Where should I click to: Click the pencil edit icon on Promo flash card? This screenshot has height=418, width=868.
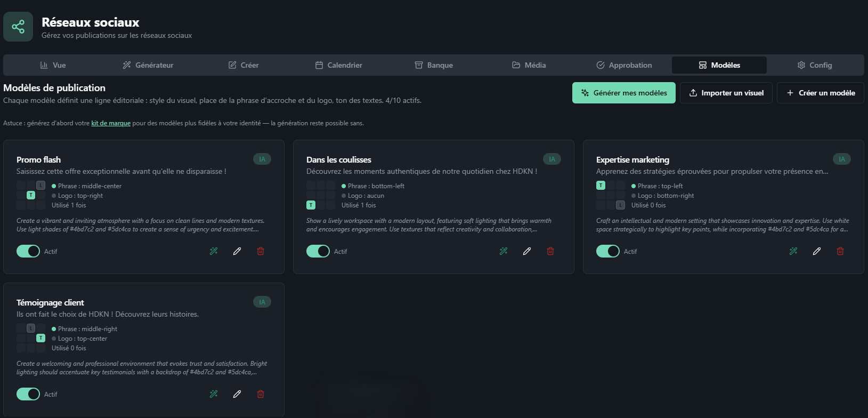coord(237,251)
